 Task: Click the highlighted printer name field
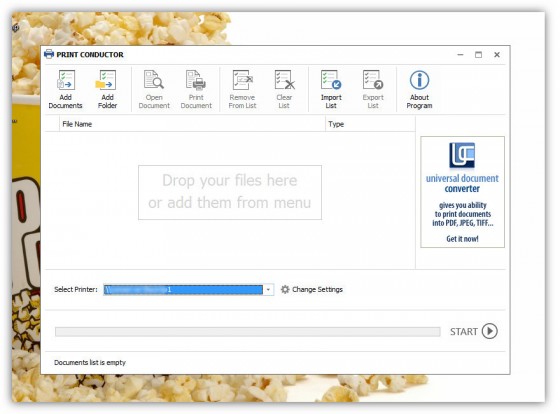(183, 289)
